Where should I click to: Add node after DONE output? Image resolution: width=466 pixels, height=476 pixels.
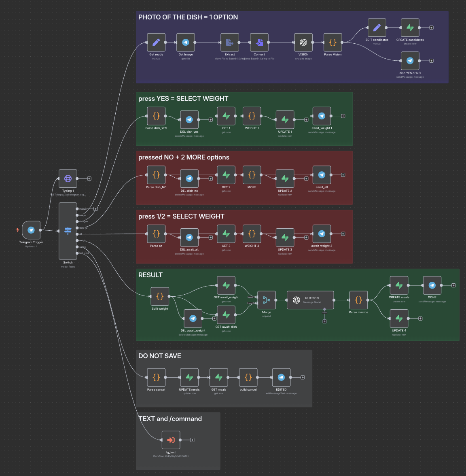pyautogui.click(x=453, y=285)
